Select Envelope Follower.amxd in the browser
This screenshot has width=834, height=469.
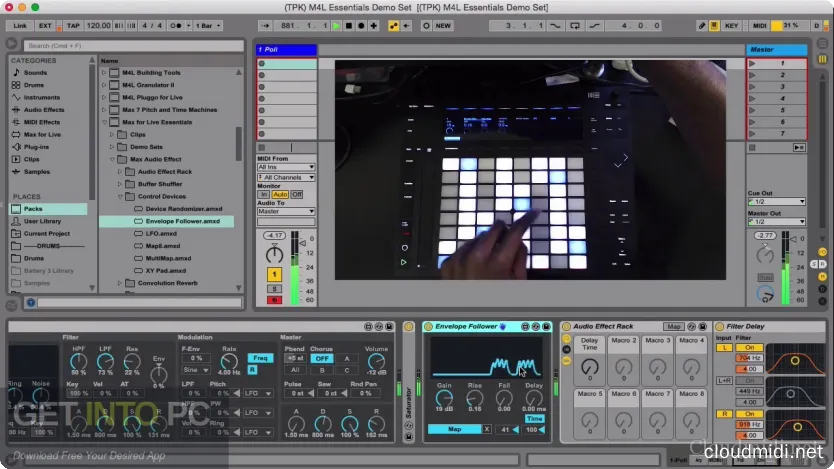click(184, 220)
